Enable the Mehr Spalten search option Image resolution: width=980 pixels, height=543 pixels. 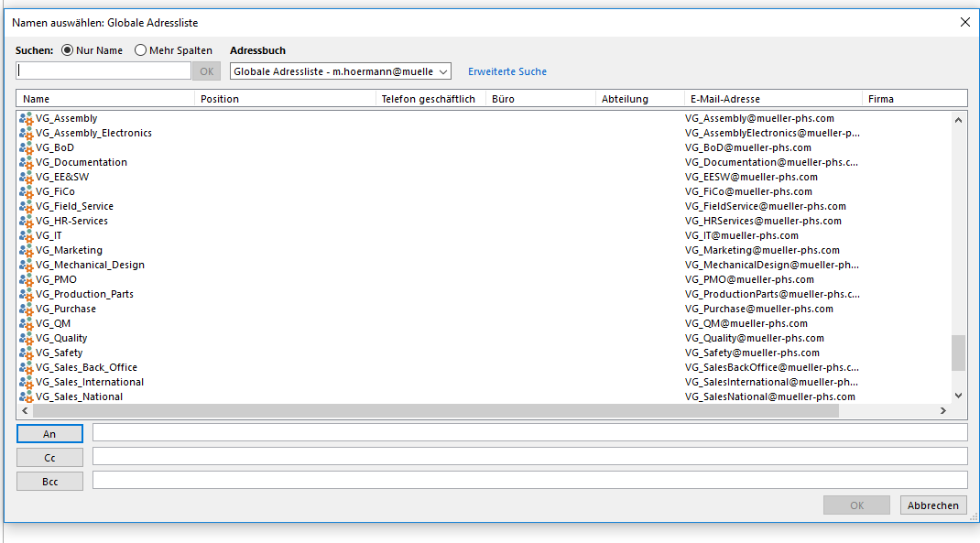point(140,50)
